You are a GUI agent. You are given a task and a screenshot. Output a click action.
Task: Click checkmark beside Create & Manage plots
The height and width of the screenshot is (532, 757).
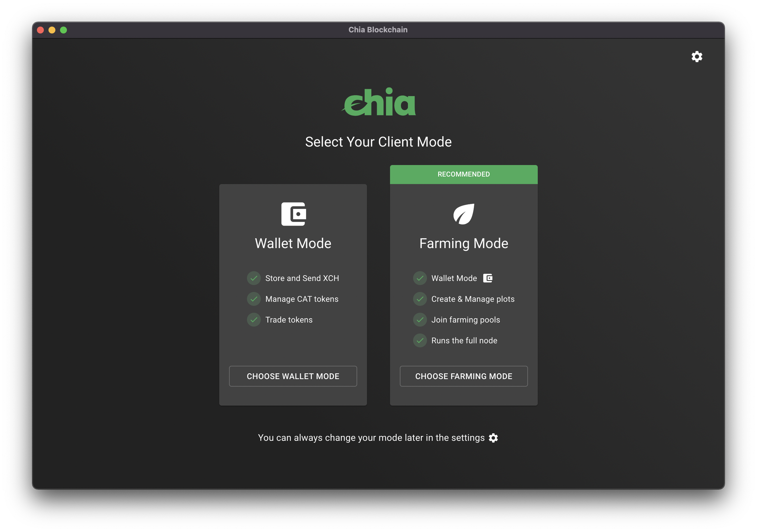click(420, 299)
